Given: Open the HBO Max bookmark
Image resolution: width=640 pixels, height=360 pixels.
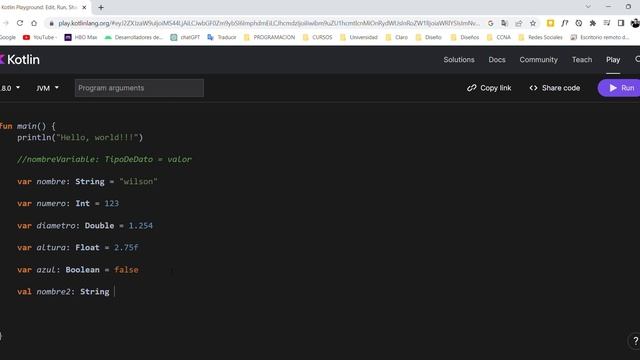Looking at the screenshot, I should click(x=81, y=37).
